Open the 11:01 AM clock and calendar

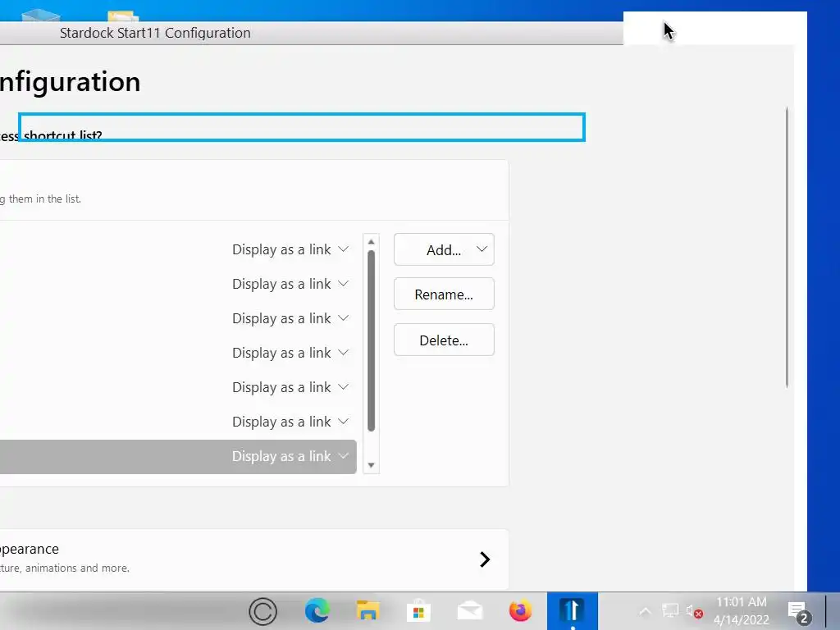coord(742,610)
